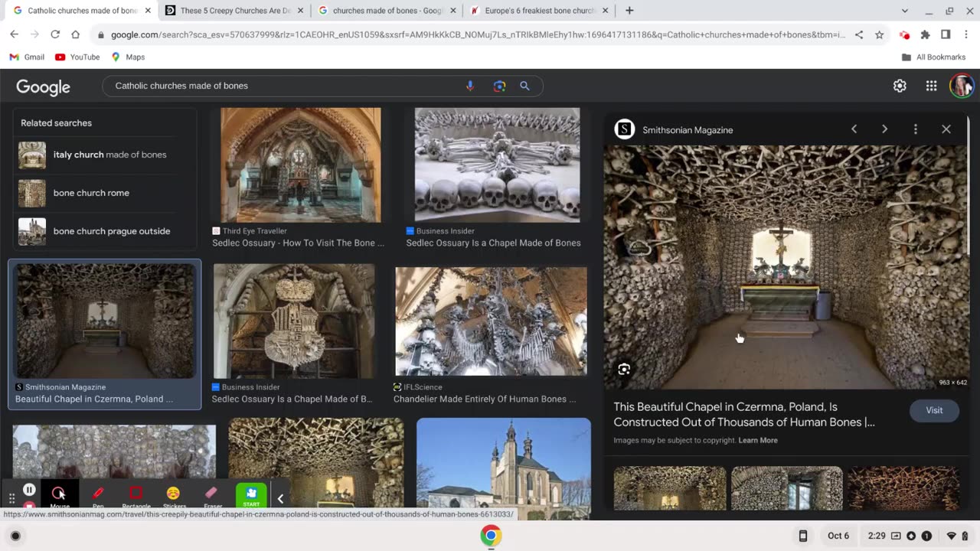980x551 pixels.
Task: Open the Stickers tool
Action: [174, 494]
